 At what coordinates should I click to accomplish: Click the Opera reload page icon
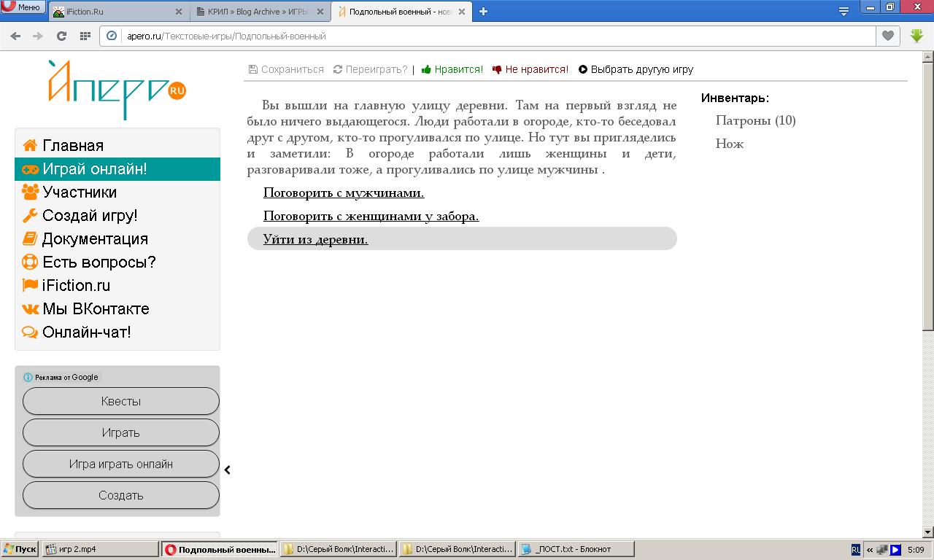tap(61, 36)
